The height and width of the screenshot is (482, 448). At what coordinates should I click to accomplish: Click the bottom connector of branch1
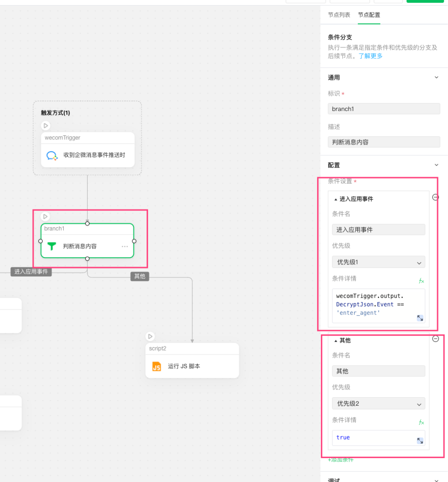87,259
